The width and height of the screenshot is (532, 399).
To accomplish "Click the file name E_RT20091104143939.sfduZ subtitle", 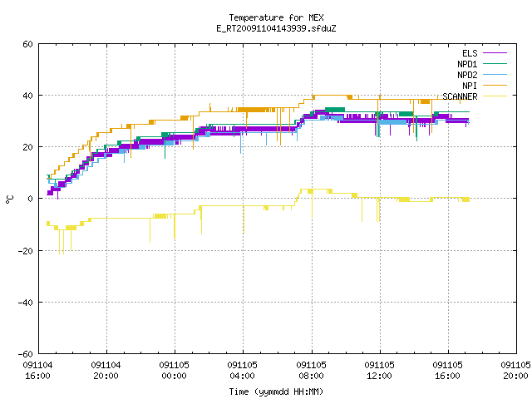I will 276,28.
